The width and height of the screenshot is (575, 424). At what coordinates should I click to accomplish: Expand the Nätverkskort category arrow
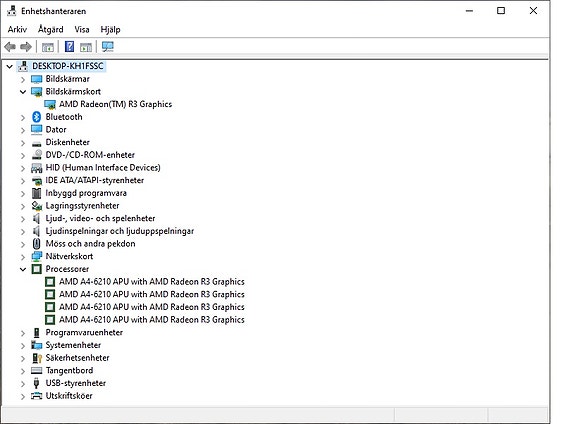(23, 257)
